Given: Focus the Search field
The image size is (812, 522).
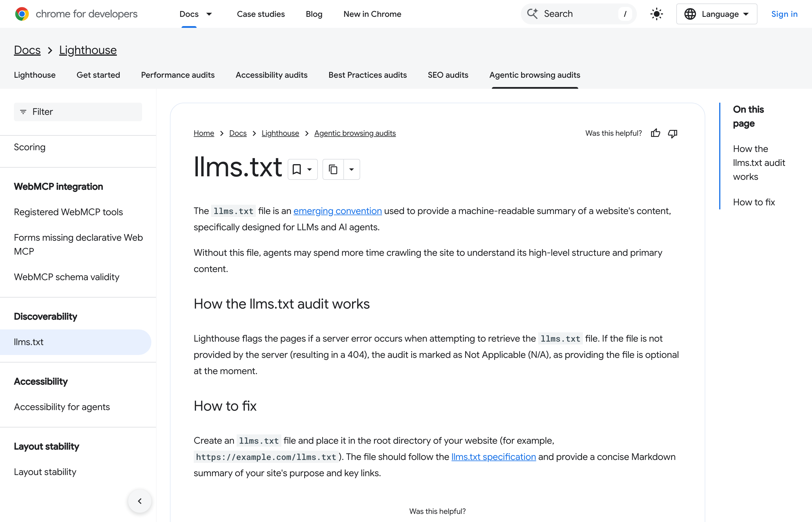Looking at the screenshot, I should (x=579, y=14).
